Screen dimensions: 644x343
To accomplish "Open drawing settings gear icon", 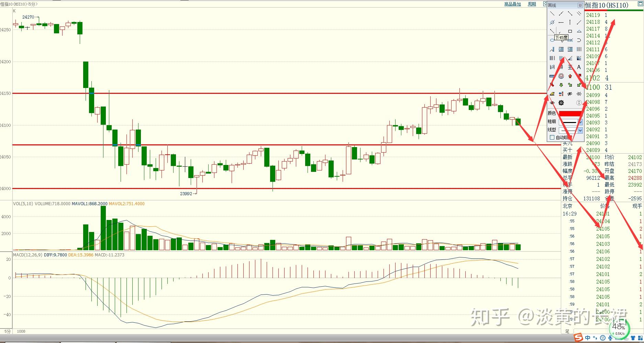I will pyautogui.click(x=561, y=103).
